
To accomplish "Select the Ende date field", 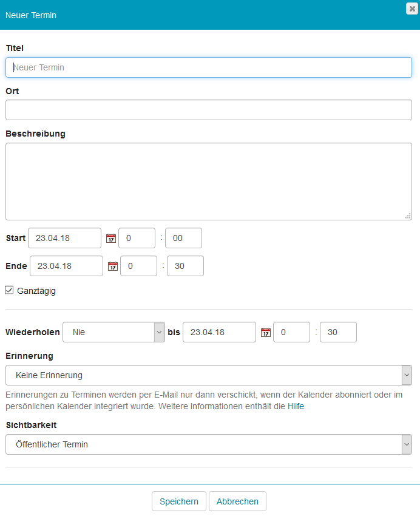I will pyautogui.click(x=66, y=266).
